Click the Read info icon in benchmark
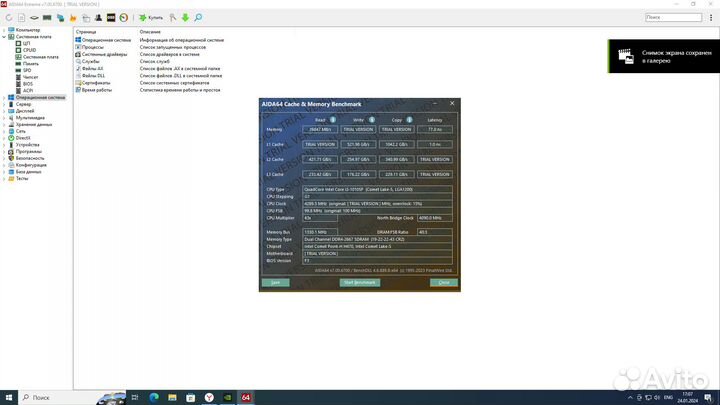 coord(333,120)
